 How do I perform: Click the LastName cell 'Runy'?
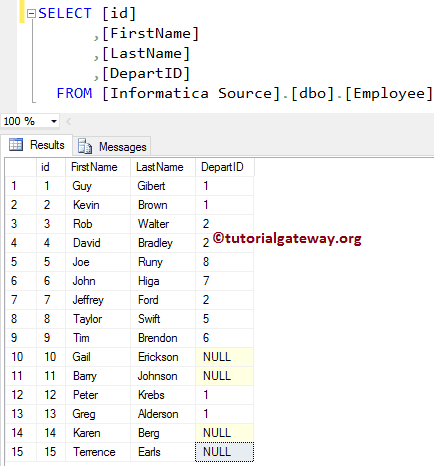163,262
